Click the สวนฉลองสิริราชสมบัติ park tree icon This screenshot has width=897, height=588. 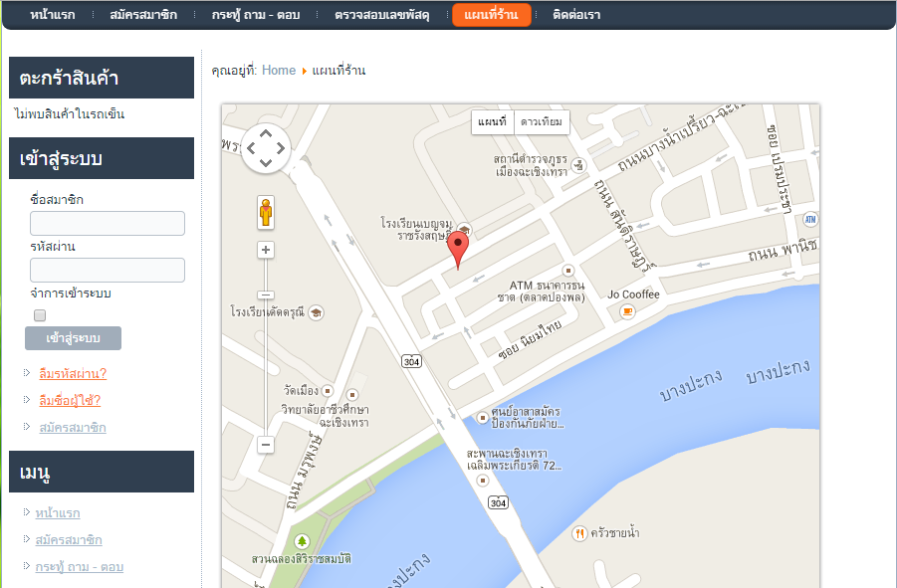point(302,541)
